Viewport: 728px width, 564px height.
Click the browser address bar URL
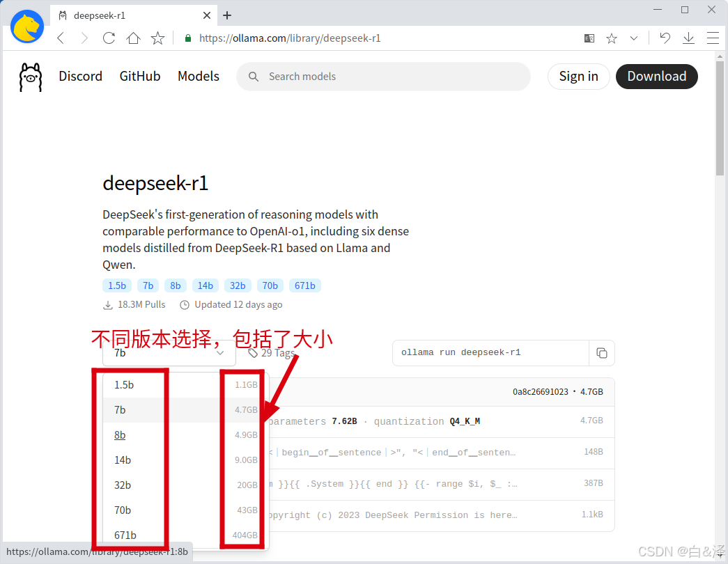coord(290,38)
